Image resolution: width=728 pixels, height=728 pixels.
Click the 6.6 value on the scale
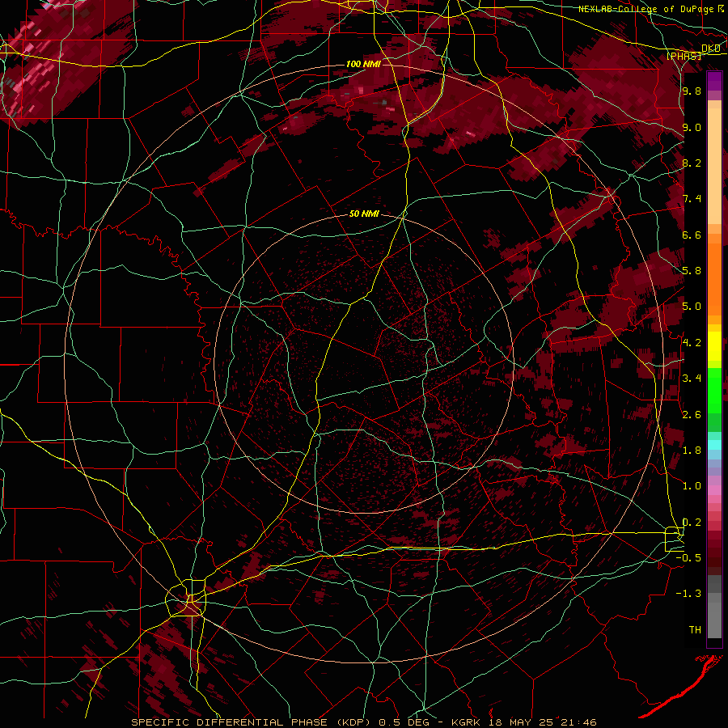pos(692,235)
